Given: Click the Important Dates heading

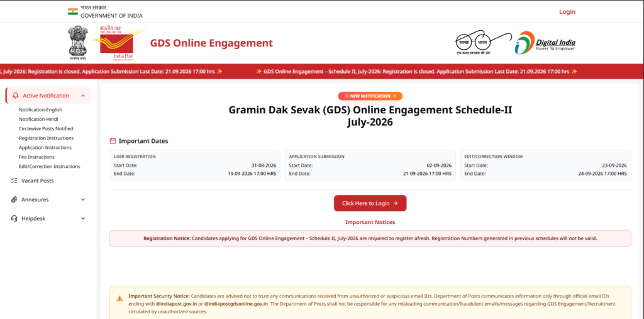Looking at the screenshot, I should point(143,141).
